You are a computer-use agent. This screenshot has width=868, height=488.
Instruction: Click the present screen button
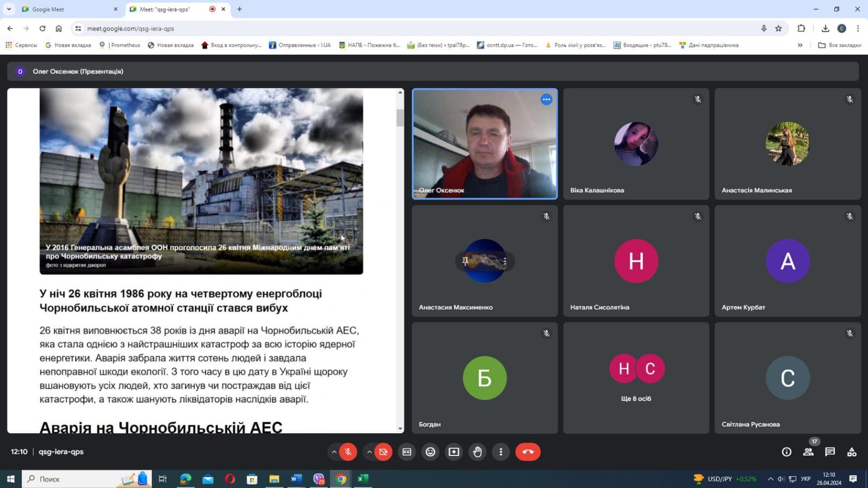(x=454, y=452)
